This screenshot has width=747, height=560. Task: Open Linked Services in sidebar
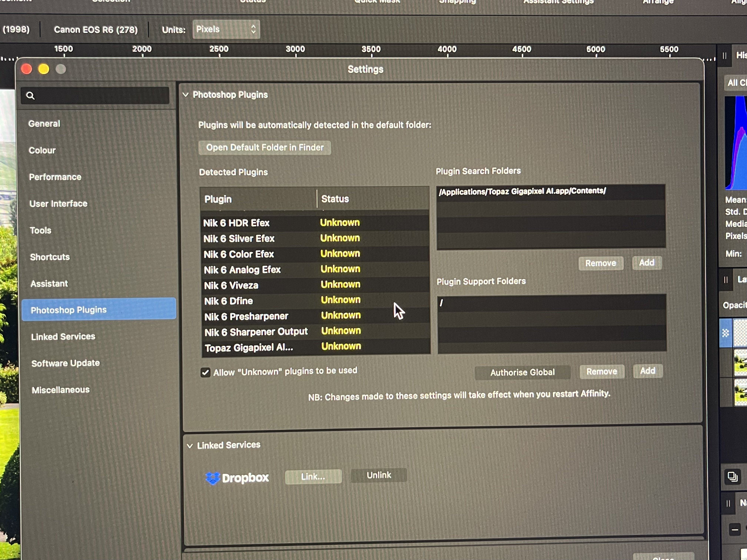(x=63, y=337)
